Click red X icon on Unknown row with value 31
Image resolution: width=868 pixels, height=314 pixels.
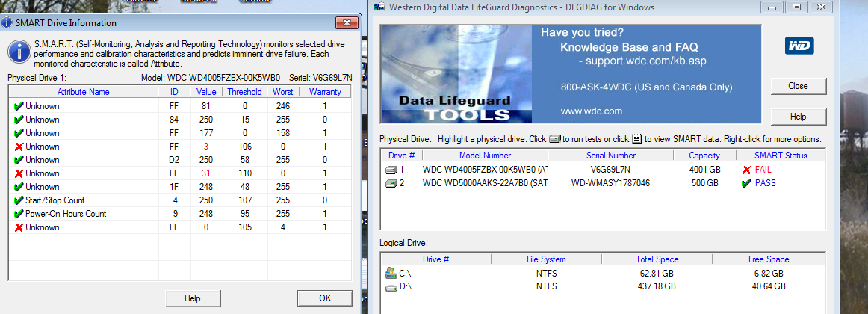tap(19, 173)
